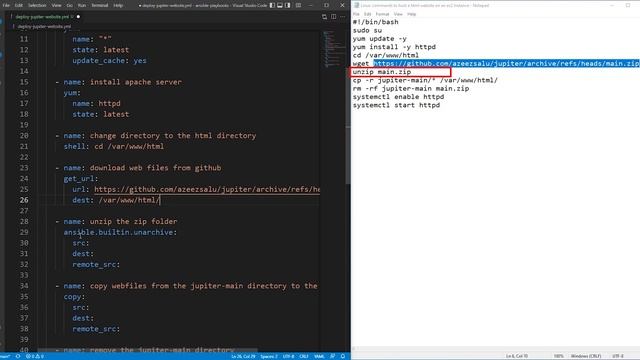Toggle the bottom panel layout icon
640x360 pixels.
280,5
